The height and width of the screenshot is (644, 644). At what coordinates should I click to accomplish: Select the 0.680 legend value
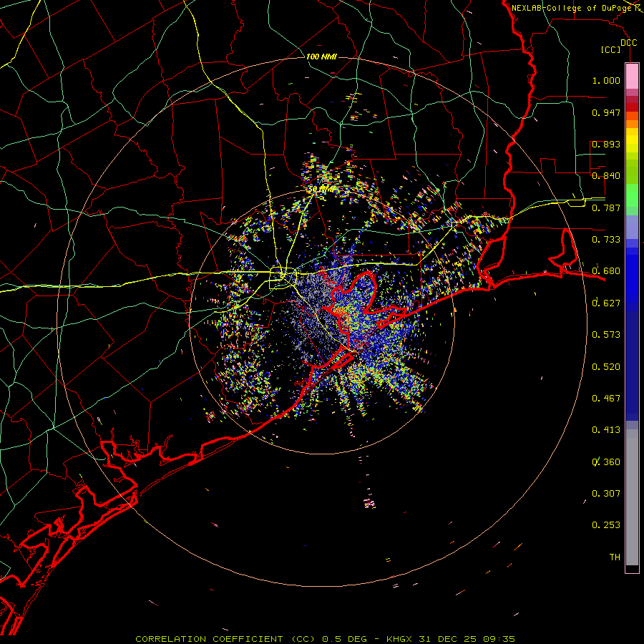coord(606,271)
